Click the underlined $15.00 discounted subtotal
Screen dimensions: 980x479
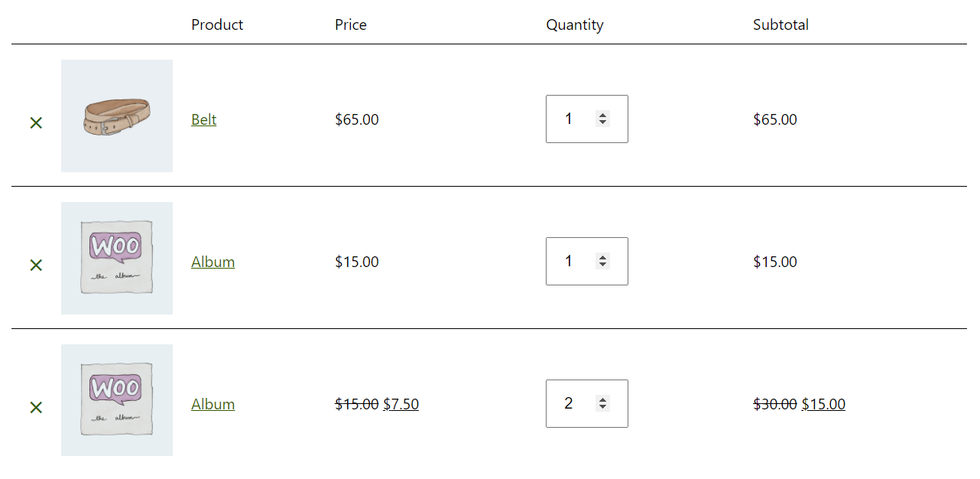click(x=823, y=404)
